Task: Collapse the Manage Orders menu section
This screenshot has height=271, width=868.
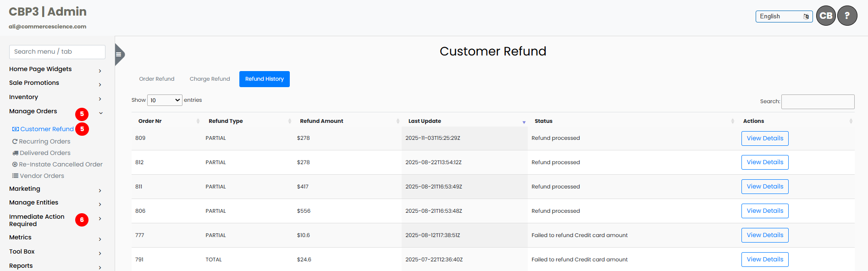Action: (x=100, y=113)
